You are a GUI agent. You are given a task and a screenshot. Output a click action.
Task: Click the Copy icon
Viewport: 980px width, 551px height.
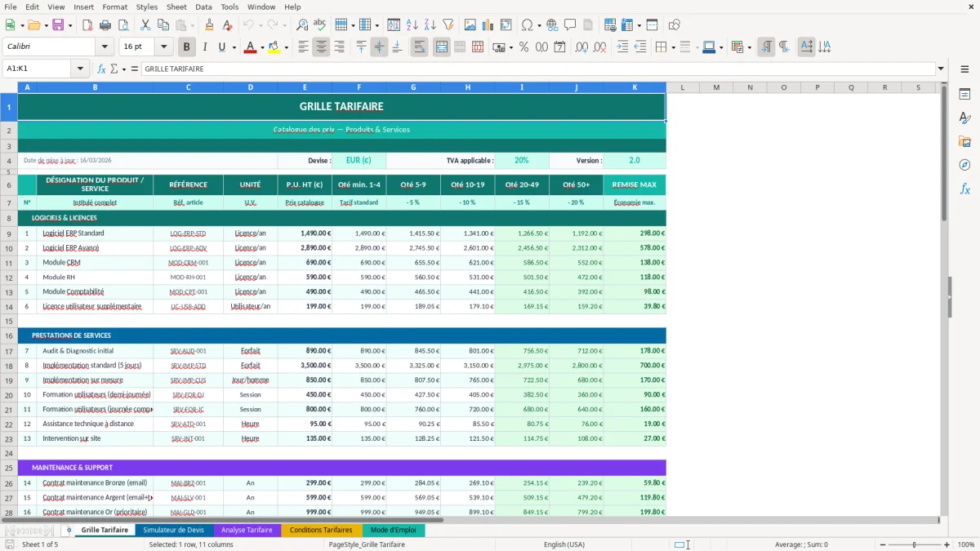[x=163, y=25]
